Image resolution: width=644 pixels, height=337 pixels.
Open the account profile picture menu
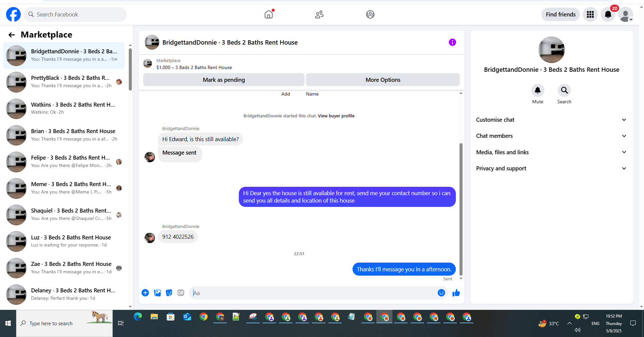click(x=626, y=14)
